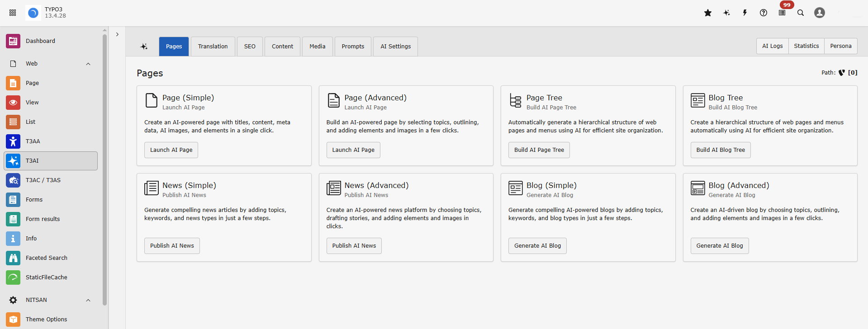The image size is (868, 329).
Task: Switch to the Content tab
Action: point(283,47)
